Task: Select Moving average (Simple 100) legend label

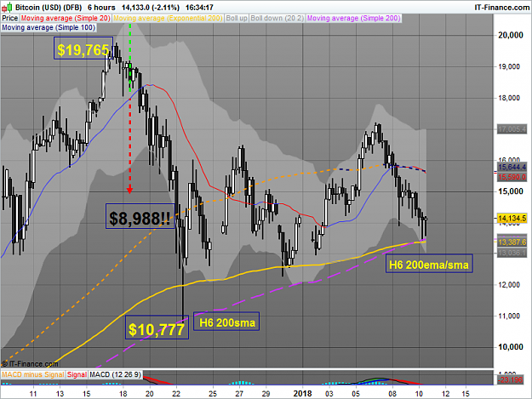Action: tap(49, 28)
